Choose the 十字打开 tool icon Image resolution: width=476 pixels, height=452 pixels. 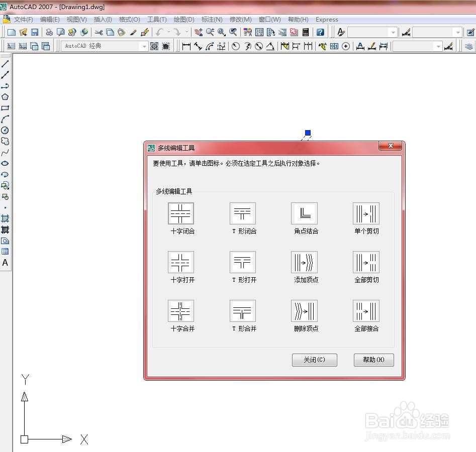(x=181, y=262)
